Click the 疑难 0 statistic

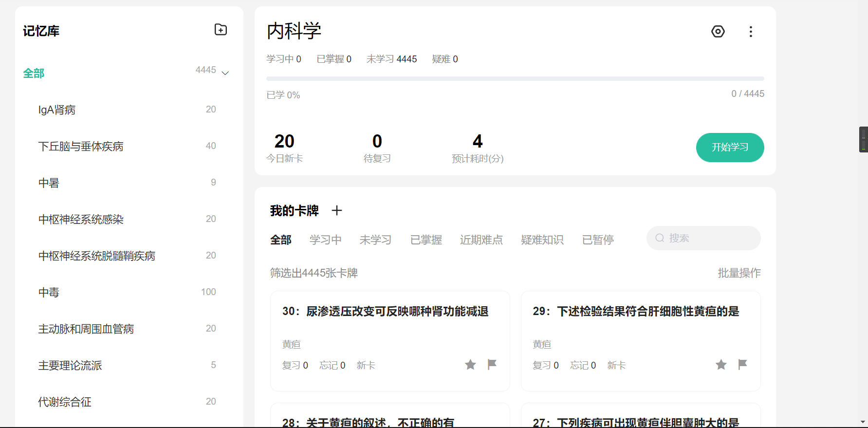(x=445, y=59)
